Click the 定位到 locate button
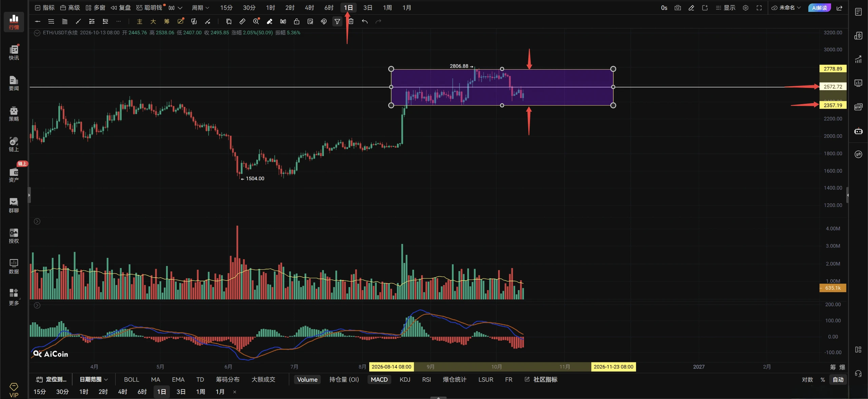 pos(51,379)
